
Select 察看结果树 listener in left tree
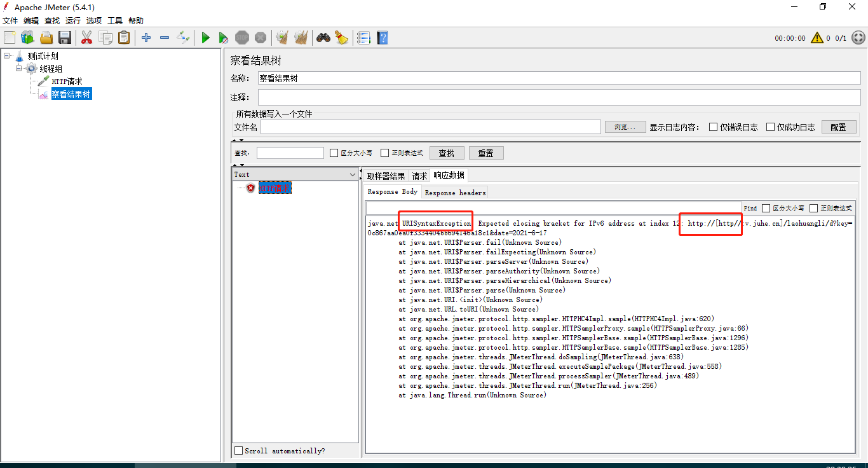pyautogui.click(x=71, y=94)
